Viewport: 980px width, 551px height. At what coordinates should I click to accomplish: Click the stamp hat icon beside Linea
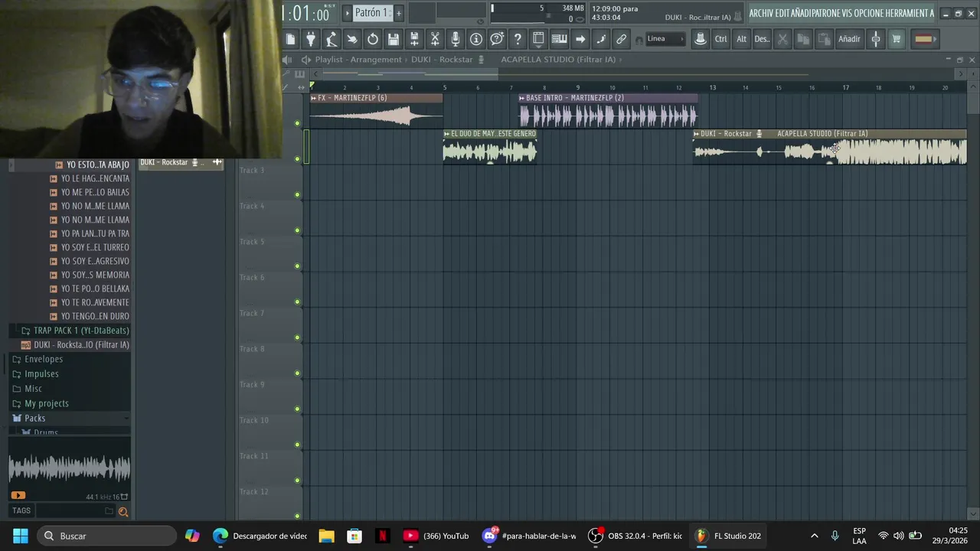(700, 39)
